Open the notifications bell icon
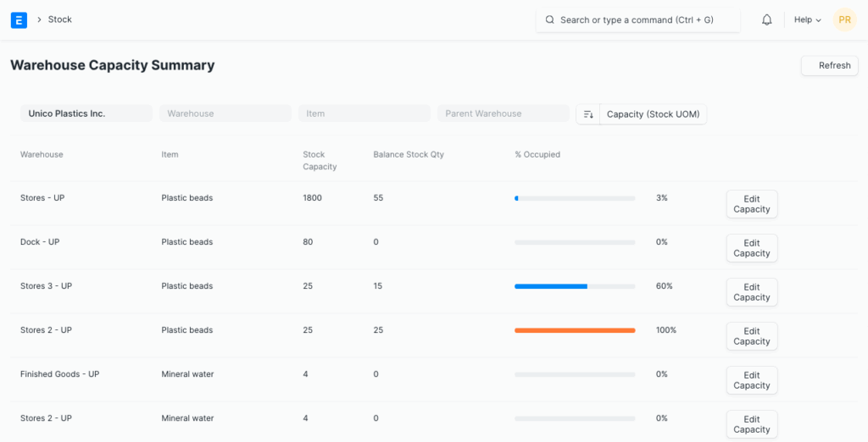 [766, 19]
